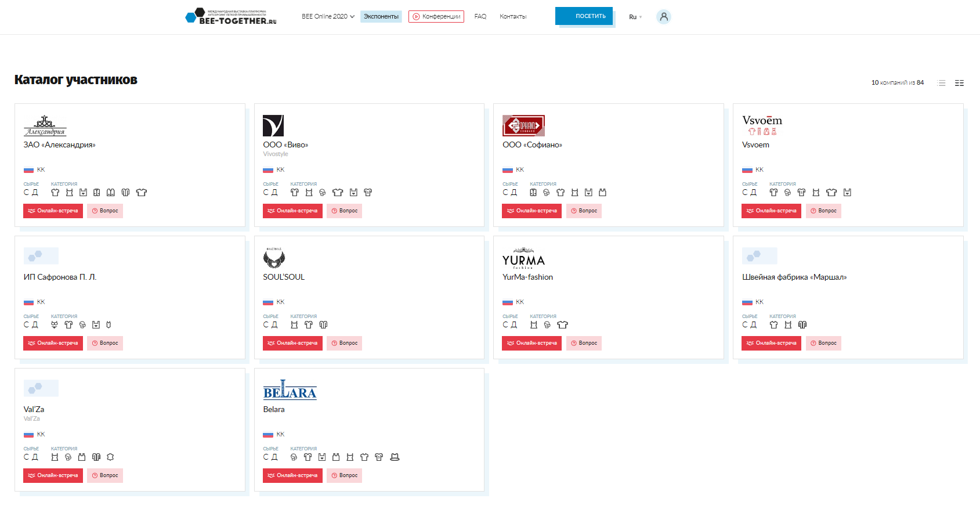Ask a Вопрос to Belara
980x509 pixels.
pyautogui.click(x=344, y=475)
